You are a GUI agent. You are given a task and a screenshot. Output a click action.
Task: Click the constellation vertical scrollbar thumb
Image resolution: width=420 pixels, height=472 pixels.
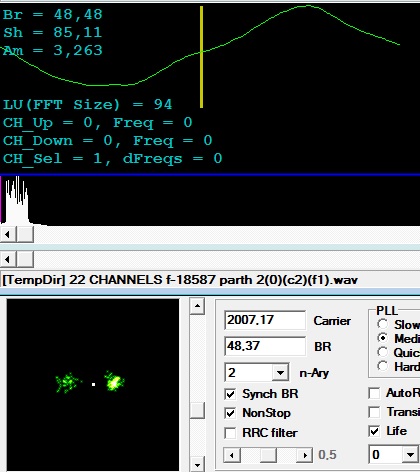(x=197, y=411)
